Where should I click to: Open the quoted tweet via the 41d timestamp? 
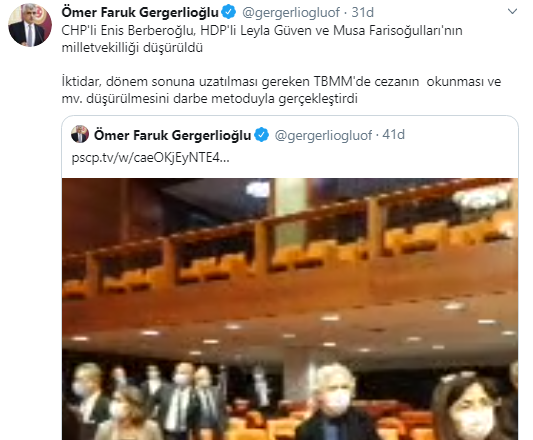pyautogui.click(x=394, y=135)
